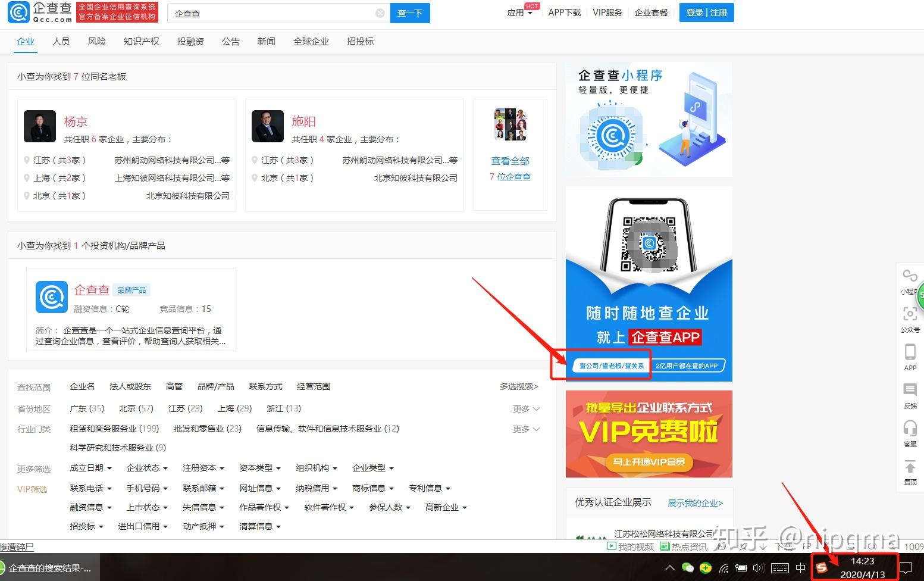The height and width of the screenshot is (581, 924).
Task: Click the 登录 | 注册 button
Action: point(707,13)
